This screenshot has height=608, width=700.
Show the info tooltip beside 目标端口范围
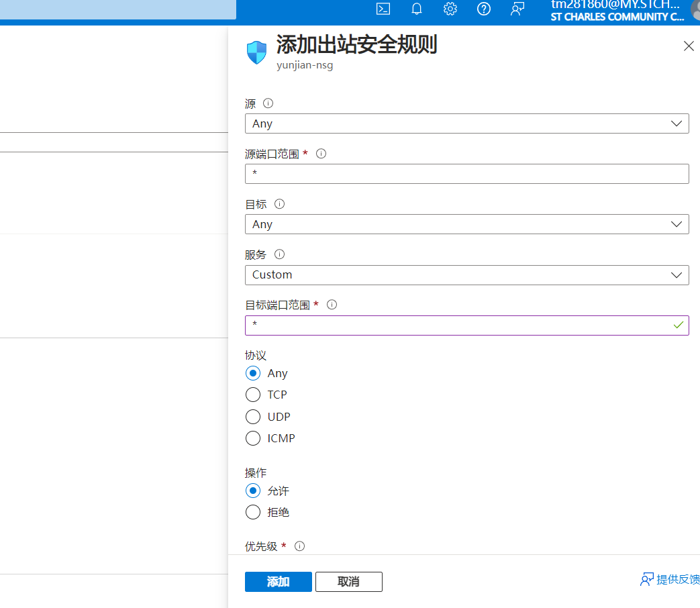[332, 305]
